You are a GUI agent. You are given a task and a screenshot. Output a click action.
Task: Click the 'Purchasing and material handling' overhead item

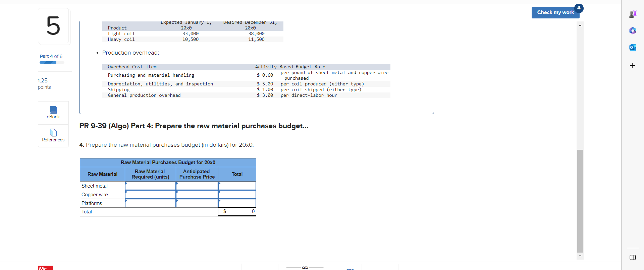point(151,75)
